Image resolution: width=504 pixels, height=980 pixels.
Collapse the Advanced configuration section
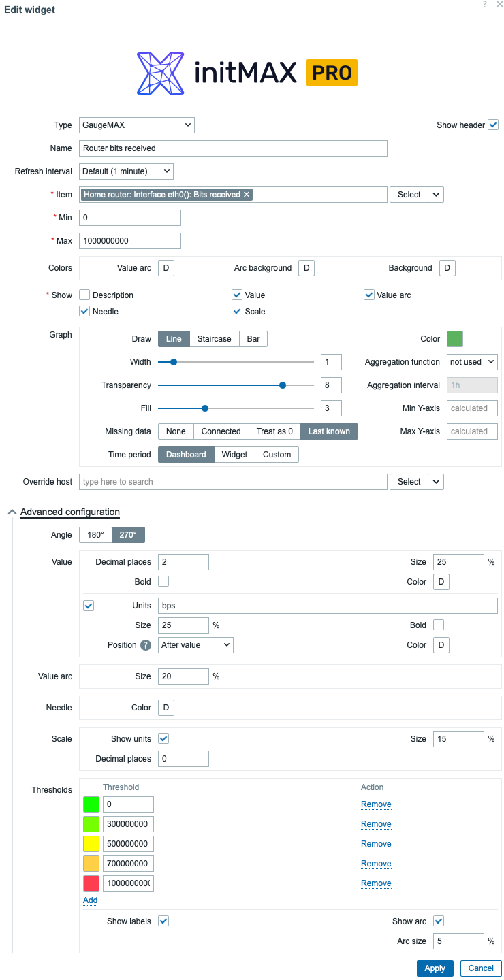pos(69,512)
